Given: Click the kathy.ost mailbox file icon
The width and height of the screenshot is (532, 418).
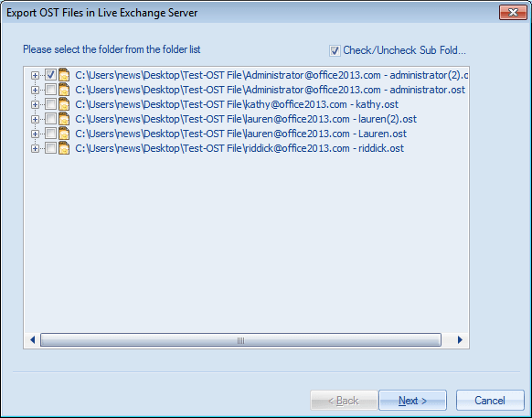Looking at the screenshot, I should click(x=64, y=104).
